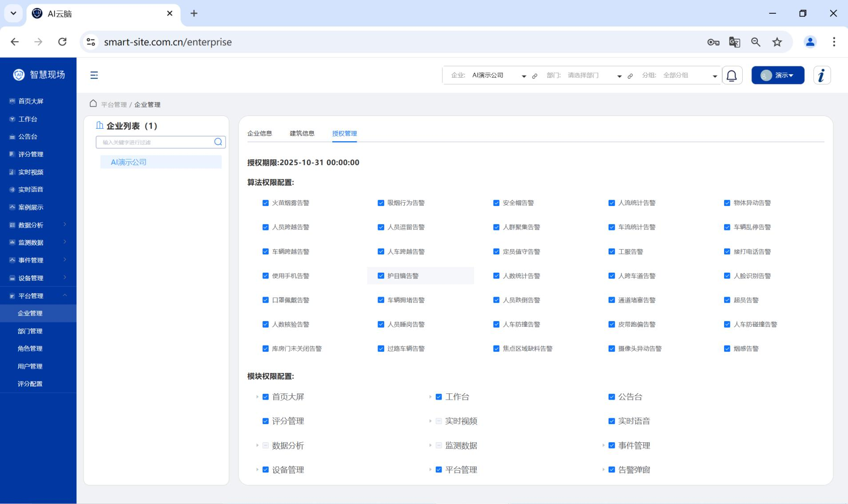Select the 授权管理 tab

[344, 133]
